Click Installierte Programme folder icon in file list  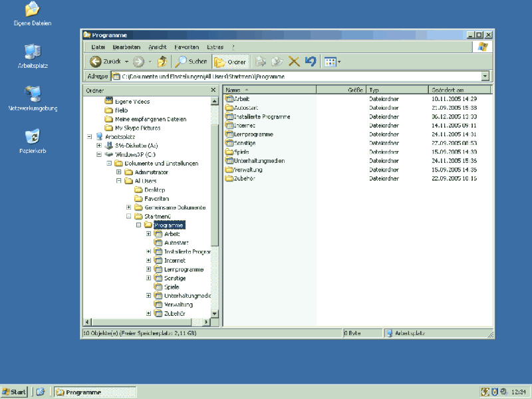point(229,116)
